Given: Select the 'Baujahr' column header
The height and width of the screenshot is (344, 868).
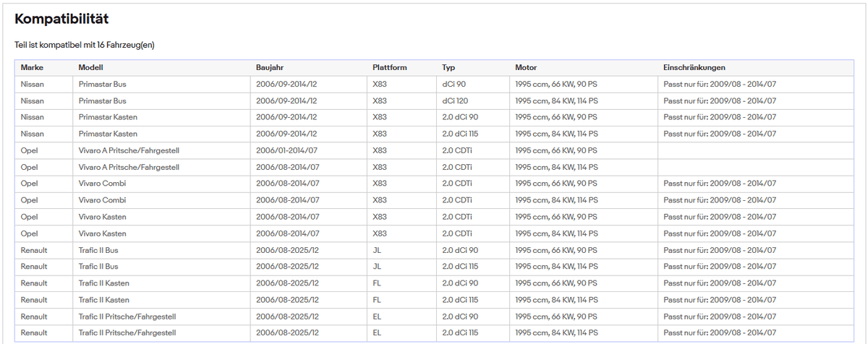Looking at the screenshot, I should pos(271,67).
